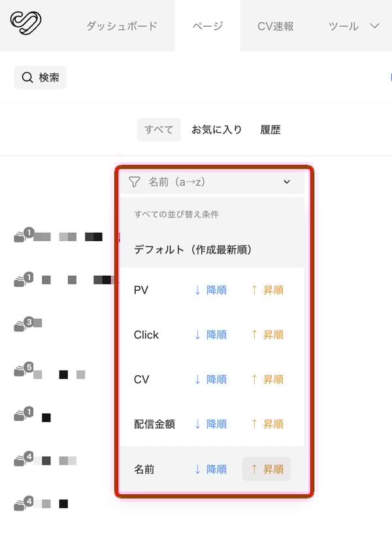Viewport: 392px width, 534px height.
Task: Switch to the CV速報 tab
Action: pos(276,26)
